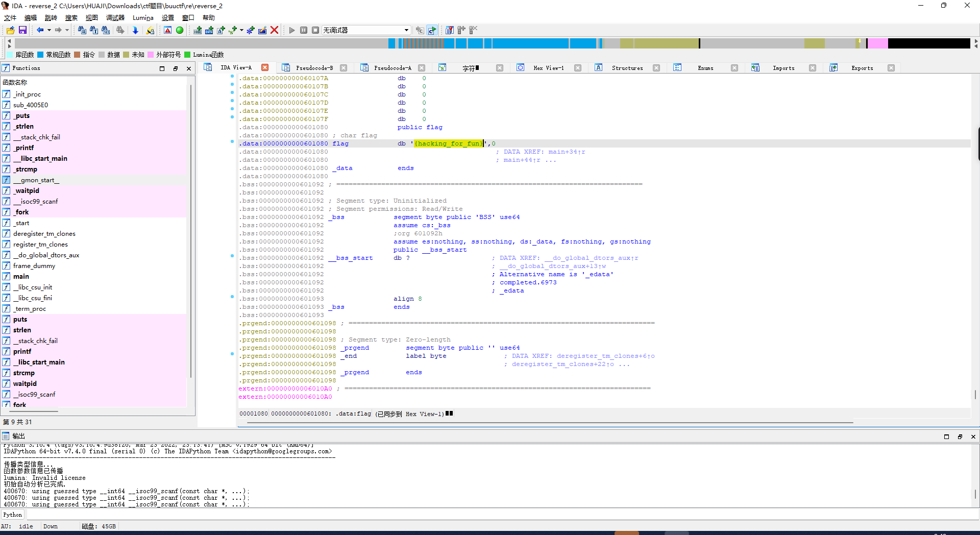
Task: Open the 跳转 menu
Action: point(51,18)
